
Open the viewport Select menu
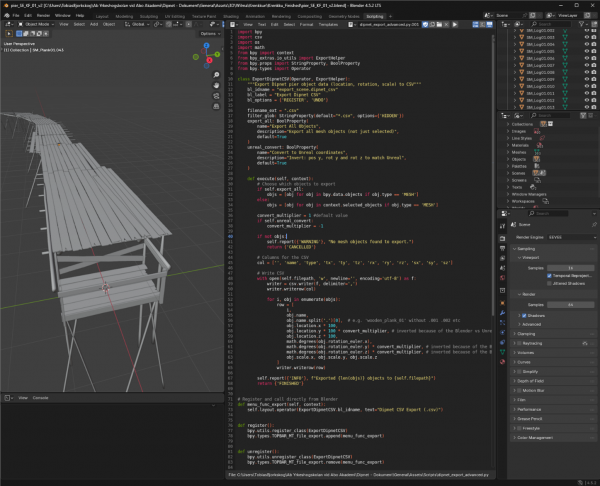click(x=79, y=24)
